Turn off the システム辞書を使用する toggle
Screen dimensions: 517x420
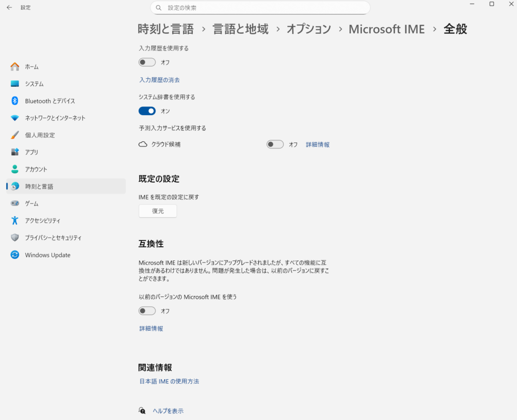(x=147, y=111)
